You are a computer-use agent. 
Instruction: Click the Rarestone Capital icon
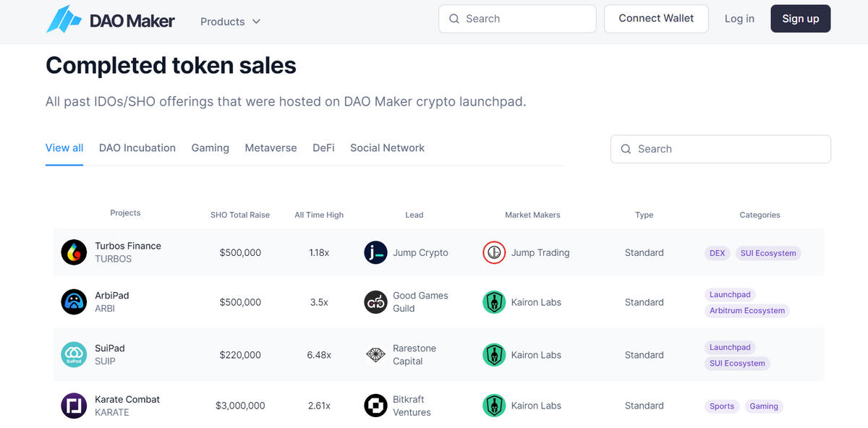point(375,355)
